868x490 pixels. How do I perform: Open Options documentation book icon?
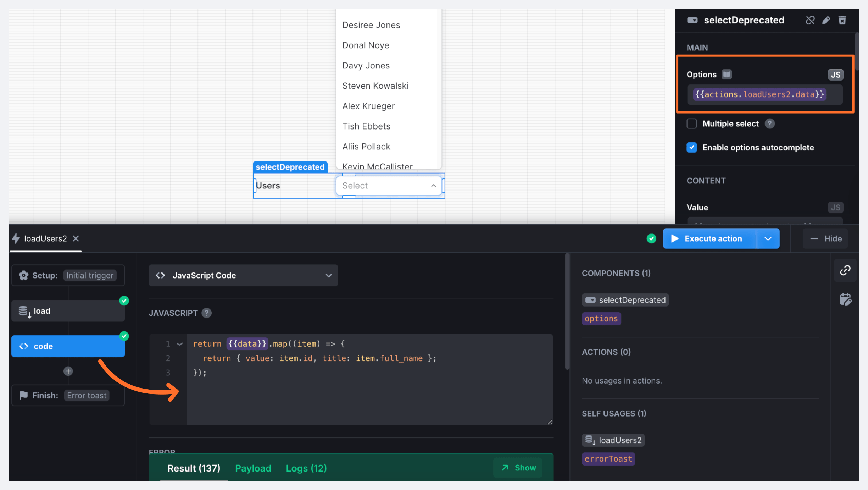point(727,75)
